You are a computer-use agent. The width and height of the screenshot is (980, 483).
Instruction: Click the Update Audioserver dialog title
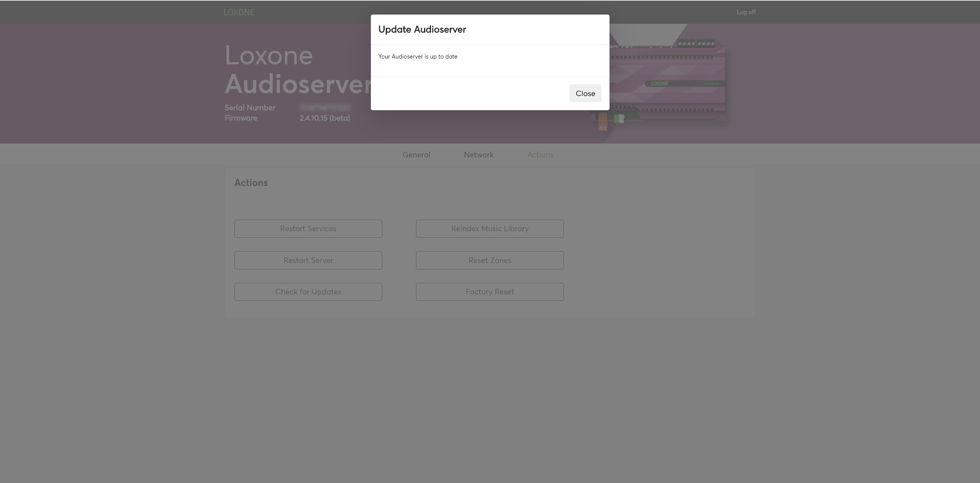click(422, 29)
